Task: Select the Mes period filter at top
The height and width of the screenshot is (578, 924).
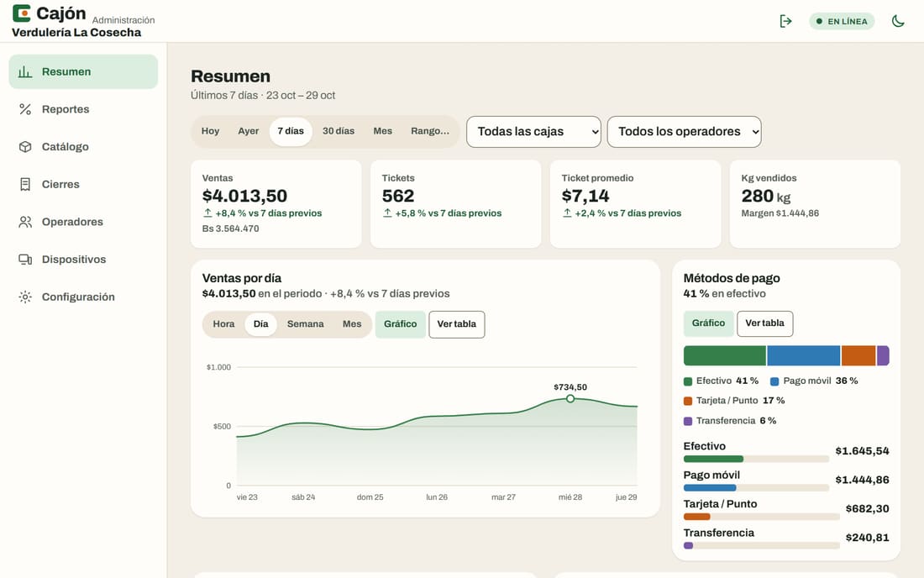Action: (382, 131)
